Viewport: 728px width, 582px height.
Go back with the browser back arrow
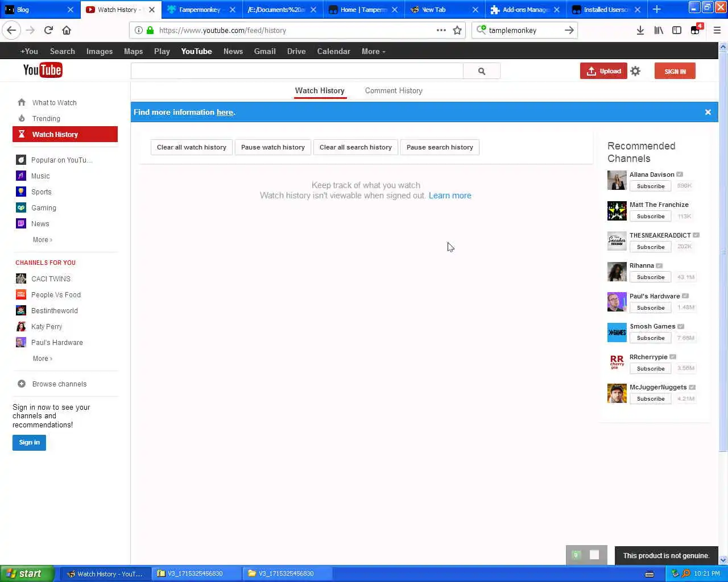click(x=11, y=30)
